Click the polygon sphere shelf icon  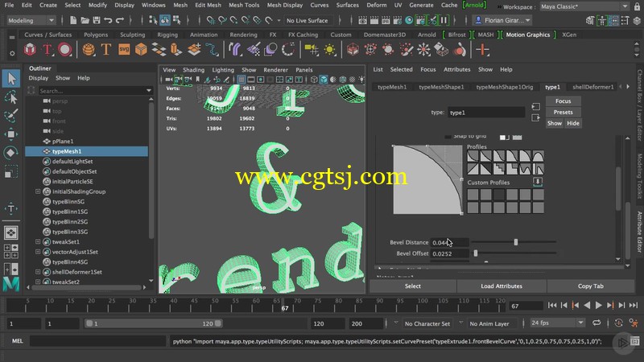coord(89,50)
